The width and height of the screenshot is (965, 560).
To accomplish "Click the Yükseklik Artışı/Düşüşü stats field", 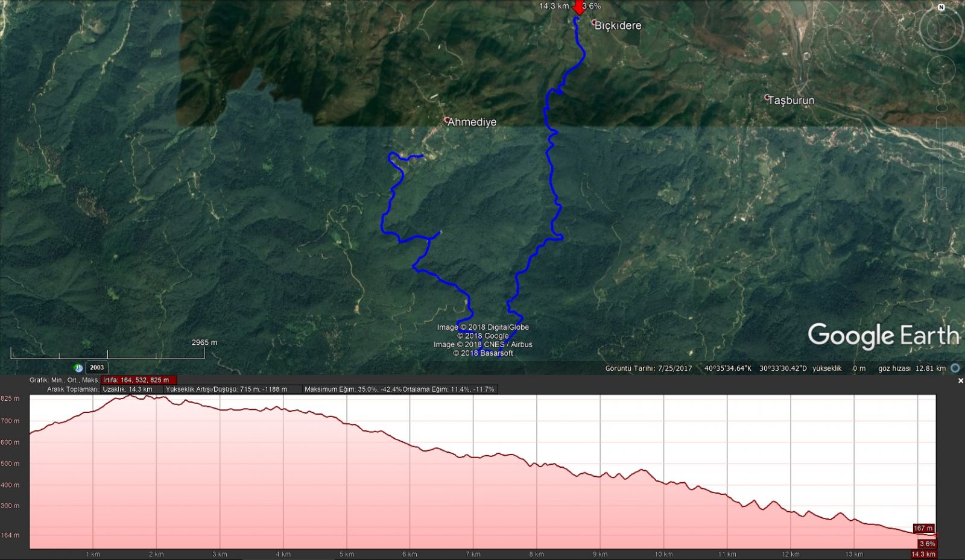I will [x=232, y=389].
